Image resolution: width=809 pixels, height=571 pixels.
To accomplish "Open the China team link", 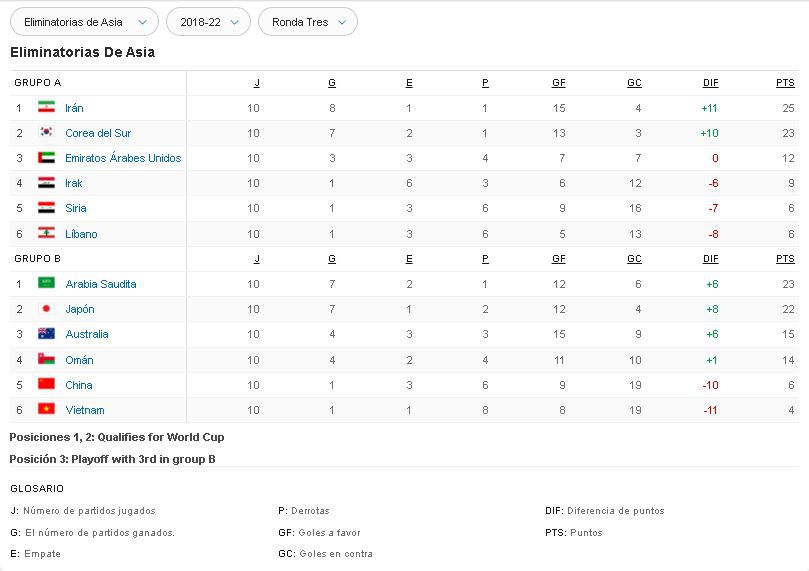I will point(79,385).
